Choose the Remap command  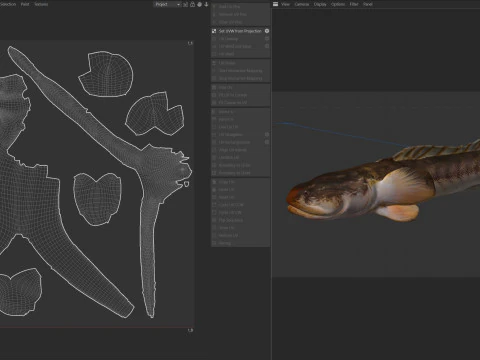pyautogui.click(x=225, y=243)
